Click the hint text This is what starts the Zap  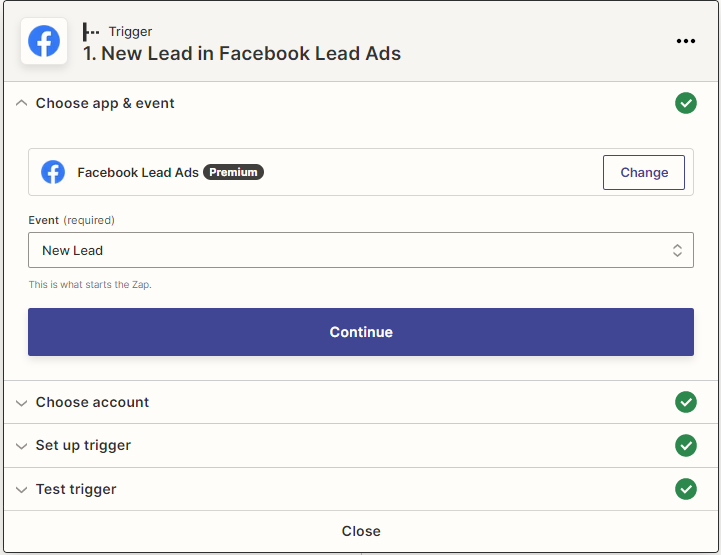(90, 285)
